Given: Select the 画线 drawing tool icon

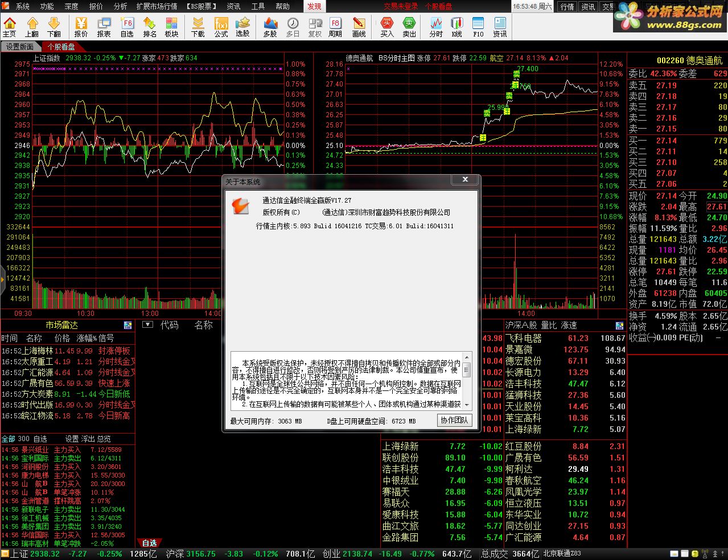Looking at the screenshot, I should 359,27.
